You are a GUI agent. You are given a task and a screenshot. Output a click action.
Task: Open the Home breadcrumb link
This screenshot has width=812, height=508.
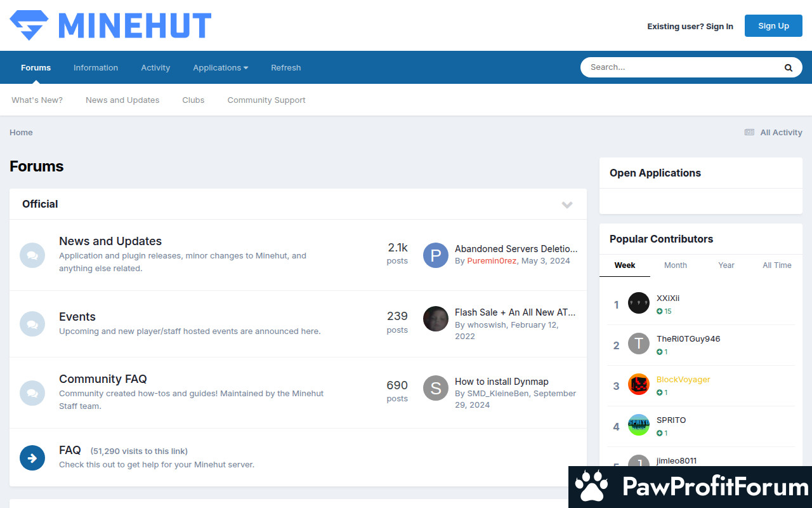[21, 132]
